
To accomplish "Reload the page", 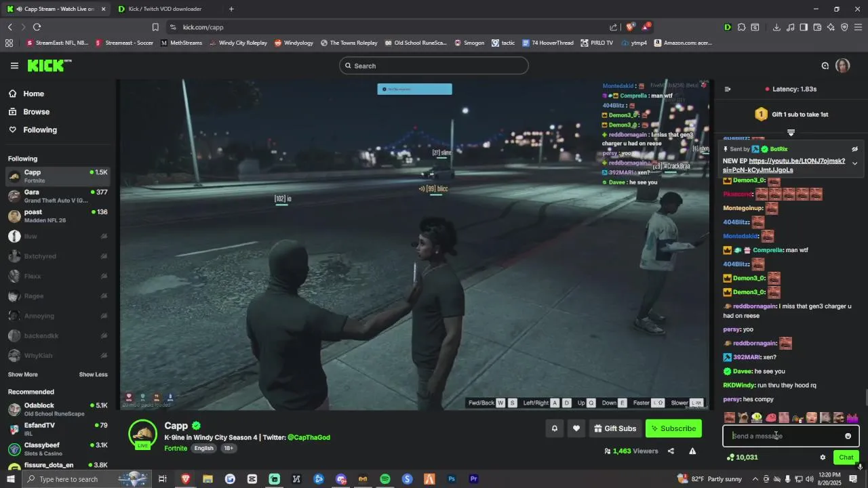I will [x=37, y=27].
